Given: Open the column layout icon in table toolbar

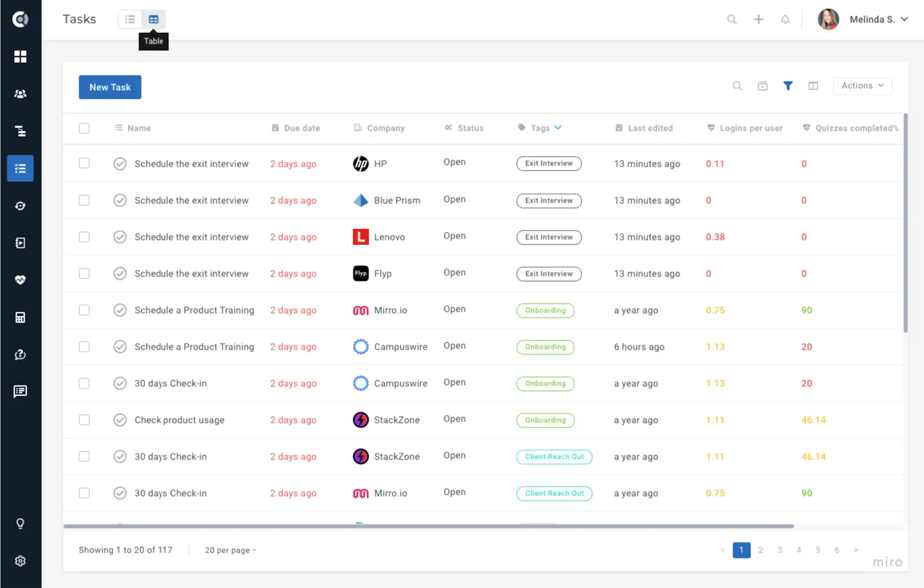Looking at the screenshot, I should coord(813,86).
